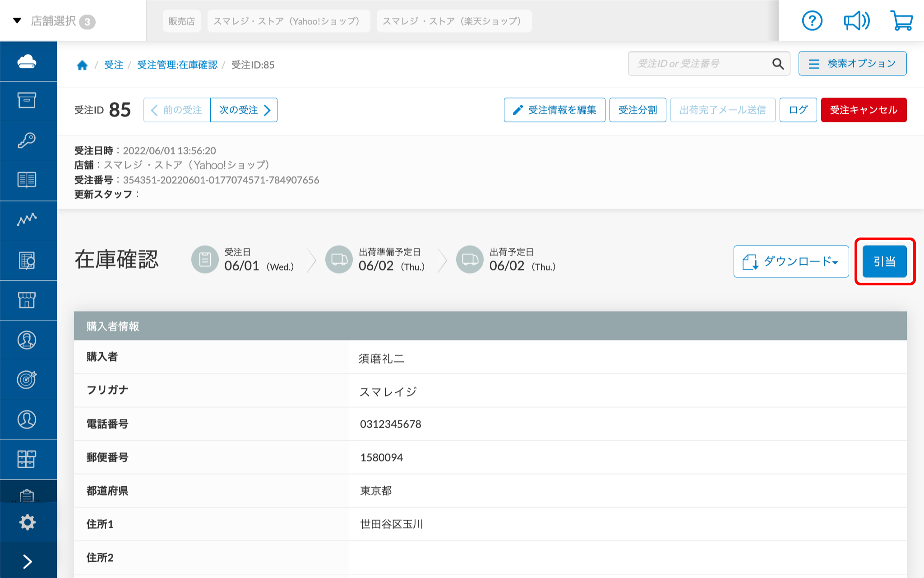
Task: Open the storefront icon in sidebar
Action: [27, 300]
